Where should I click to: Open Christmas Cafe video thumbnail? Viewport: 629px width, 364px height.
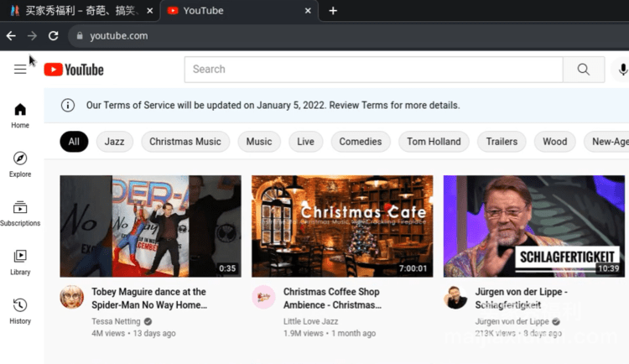pyautogui.click(x=342, y=226)
